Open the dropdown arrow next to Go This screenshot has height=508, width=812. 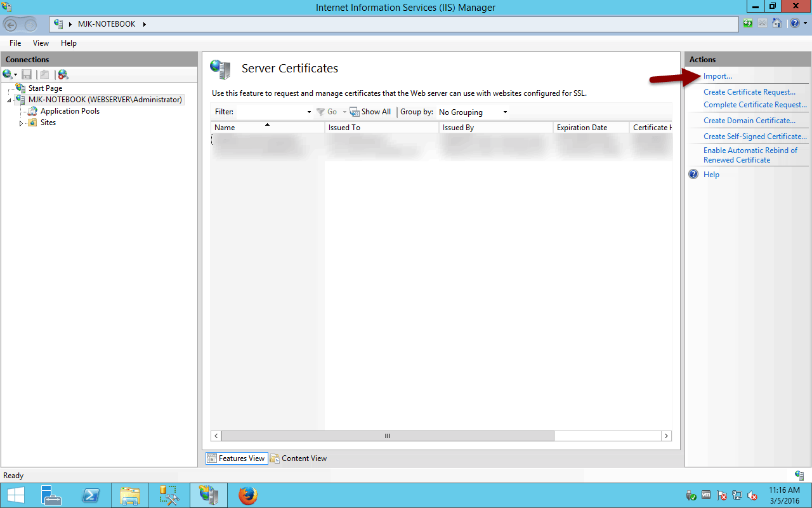[344, 112]
